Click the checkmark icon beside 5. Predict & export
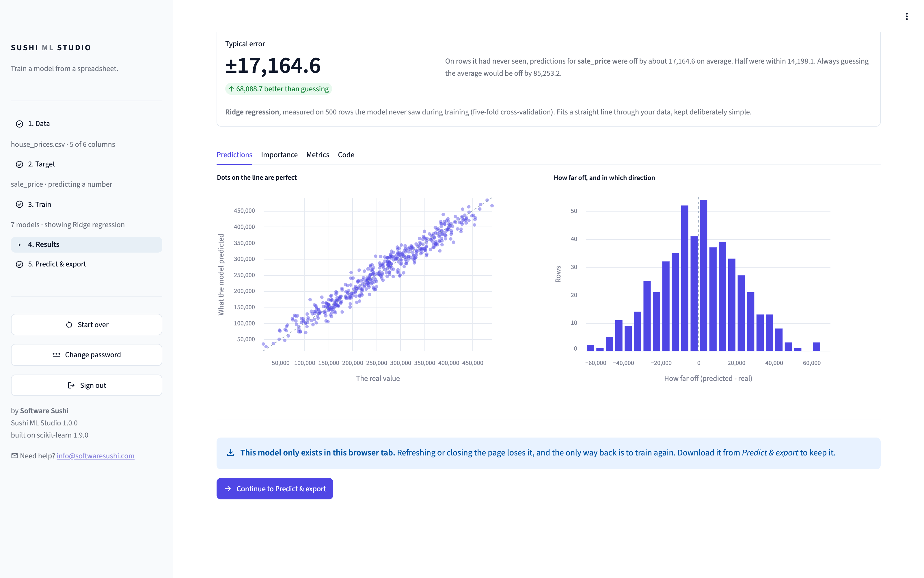 tap(19, 264)
